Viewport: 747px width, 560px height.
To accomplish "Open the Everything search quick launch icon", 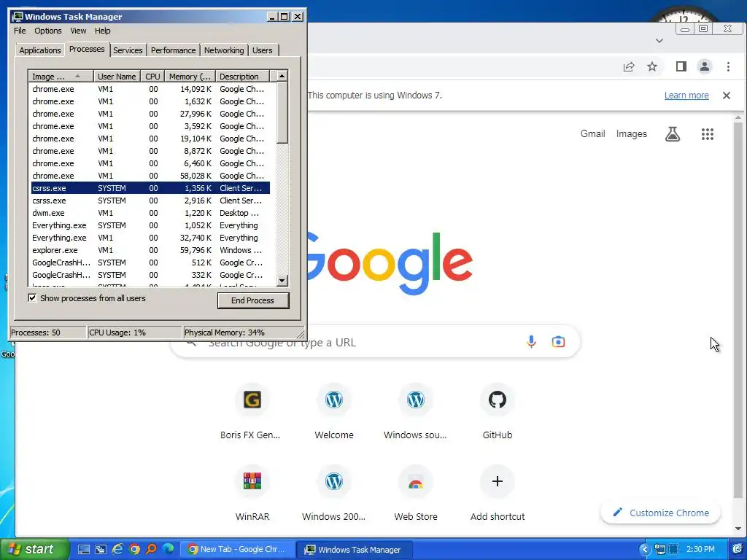I will (151, 549).
